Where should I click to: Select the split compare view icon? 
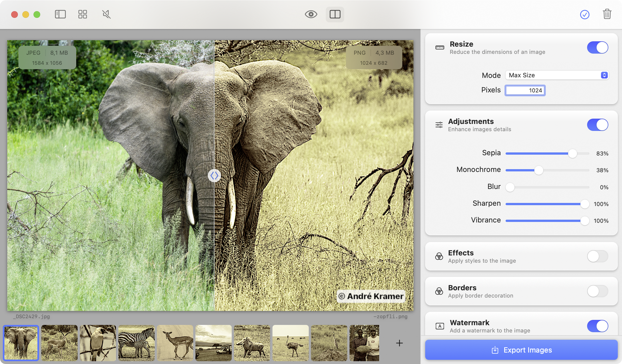tap(335, 14)
